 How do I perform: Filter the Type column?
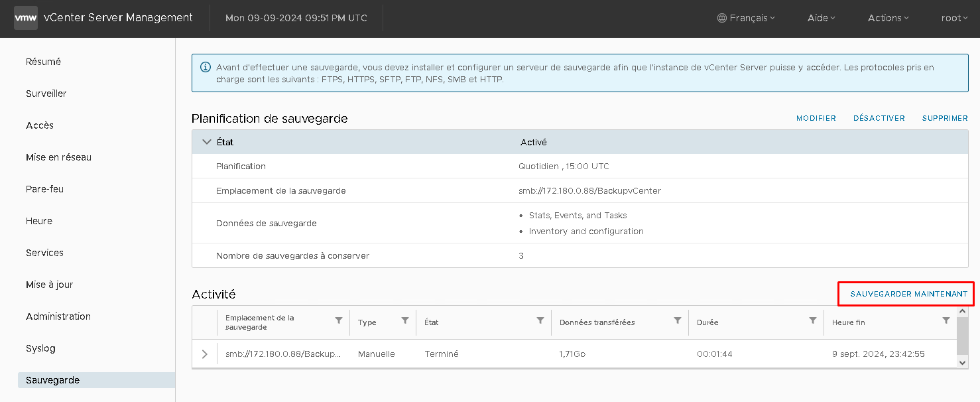405,320
